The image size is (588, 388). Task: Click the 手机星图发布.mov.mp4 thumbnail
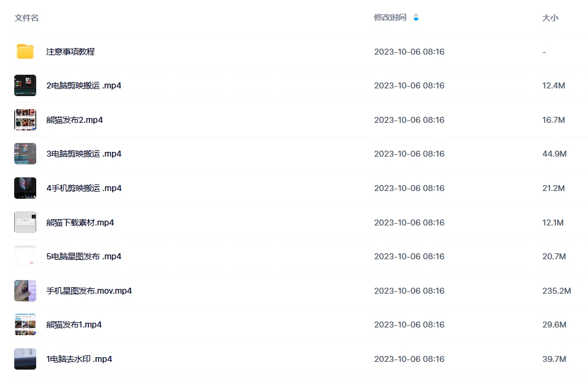25,291
